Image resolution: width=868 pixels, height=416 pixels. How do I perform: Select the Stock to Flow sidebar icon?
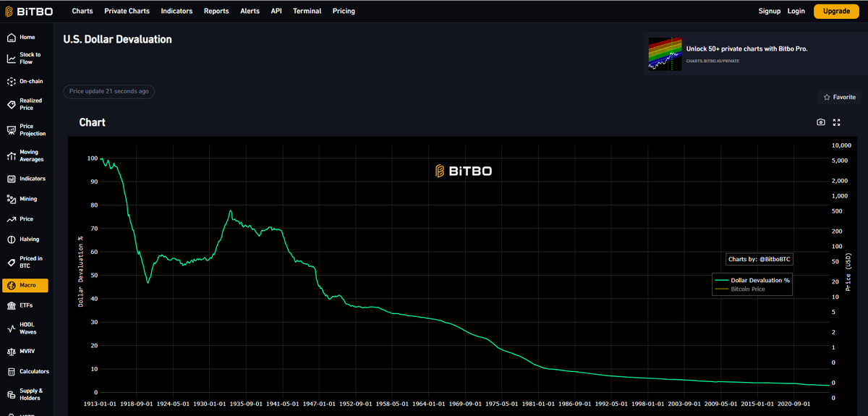point(11,58)
